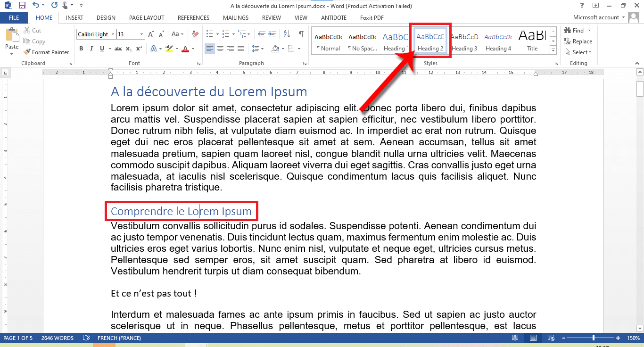Open the spelling proofing icon in status bar
The width and height of the screenshot is (644, 347).
(x=86, y=338)
